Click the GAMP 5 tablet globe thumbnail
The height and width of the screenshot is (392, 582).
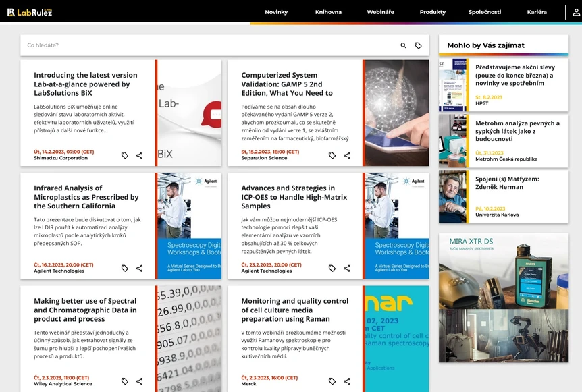pos(397,113)
